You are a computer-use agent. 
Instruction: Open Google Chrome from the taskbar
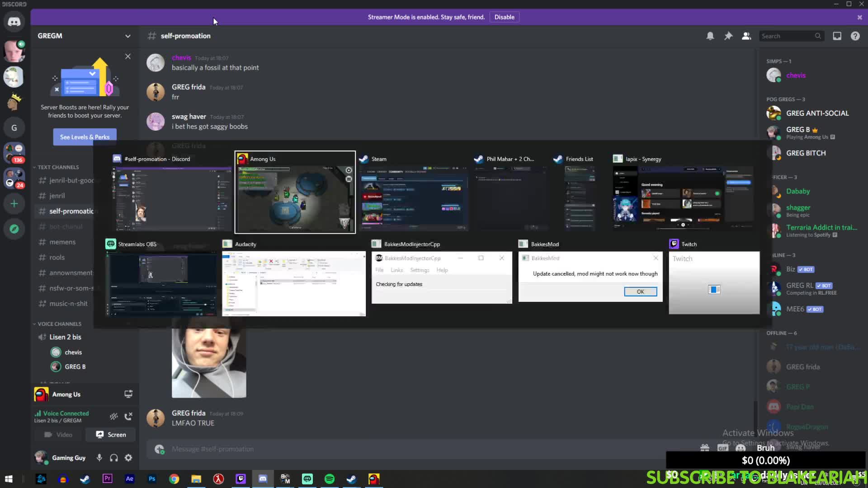(174, 479)
